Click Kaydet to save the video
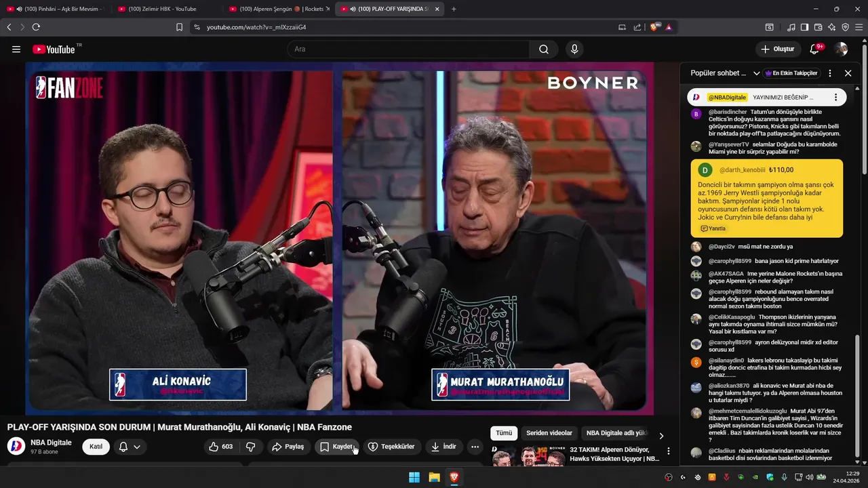This screenshot has height=488, width=868. tap(337, 447)
